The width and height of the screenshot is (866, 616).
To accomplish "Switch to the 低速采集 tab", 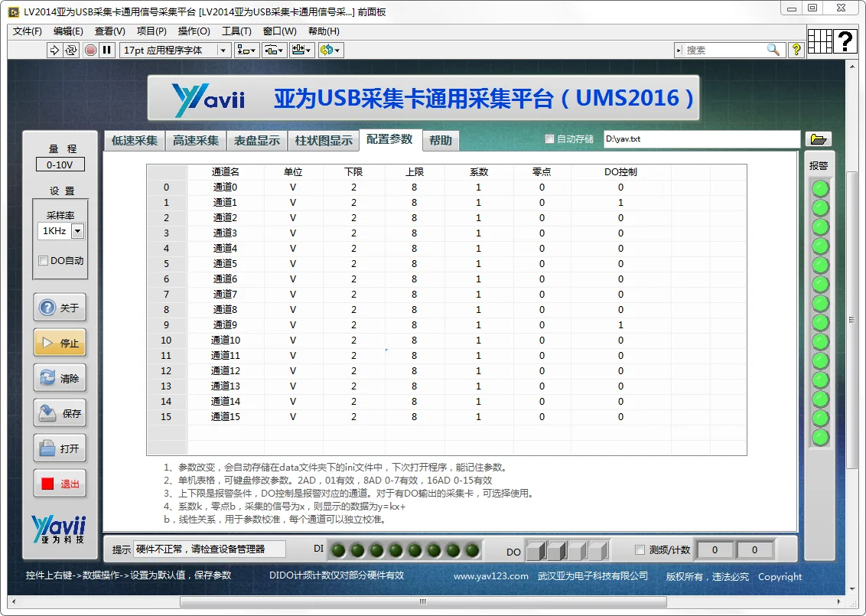I will (x=135, y=141).
